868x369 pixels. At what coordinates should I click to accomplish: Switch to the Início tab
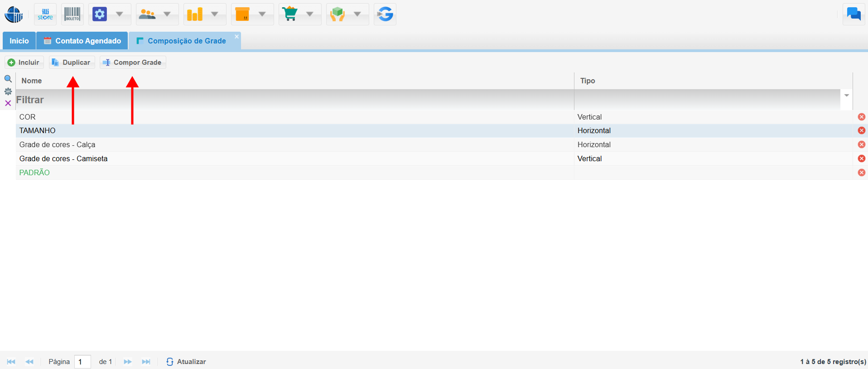[x=19, y=41]
